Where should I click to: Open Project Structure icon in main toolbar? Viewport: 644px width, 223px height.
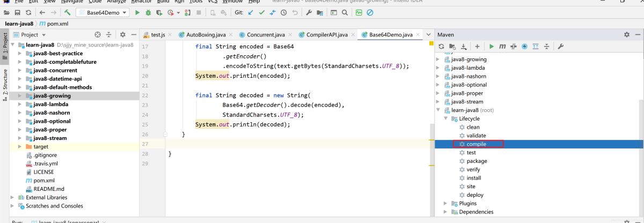(x=320, y=12)
